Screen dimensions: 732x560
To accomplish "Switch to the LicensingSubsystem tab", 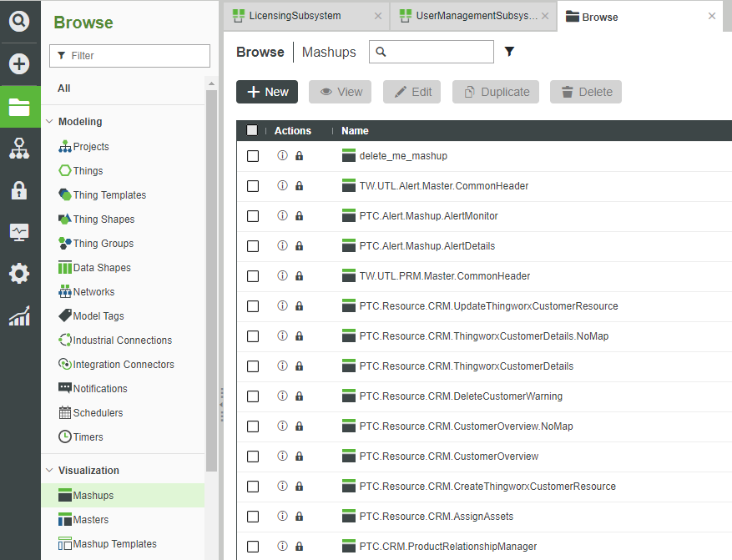I will (297, 16).
